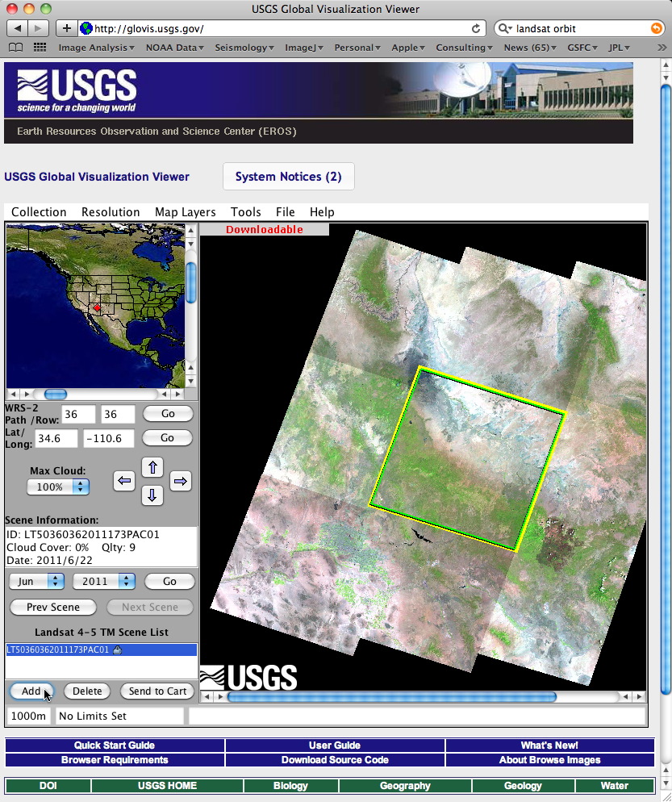Click the globe icon in the address bar

tap(86, 27)
